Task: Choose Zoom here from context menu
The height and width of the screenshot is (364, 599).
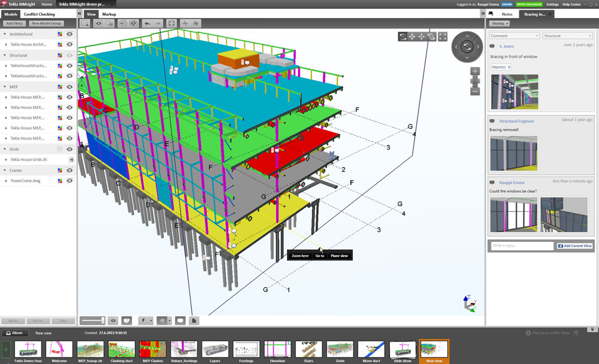Action: (x=300, y=256)
